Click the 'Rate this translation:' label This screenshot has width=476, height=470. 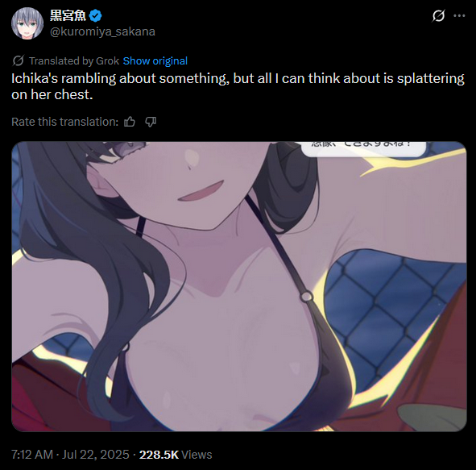[x=64, y=122]
